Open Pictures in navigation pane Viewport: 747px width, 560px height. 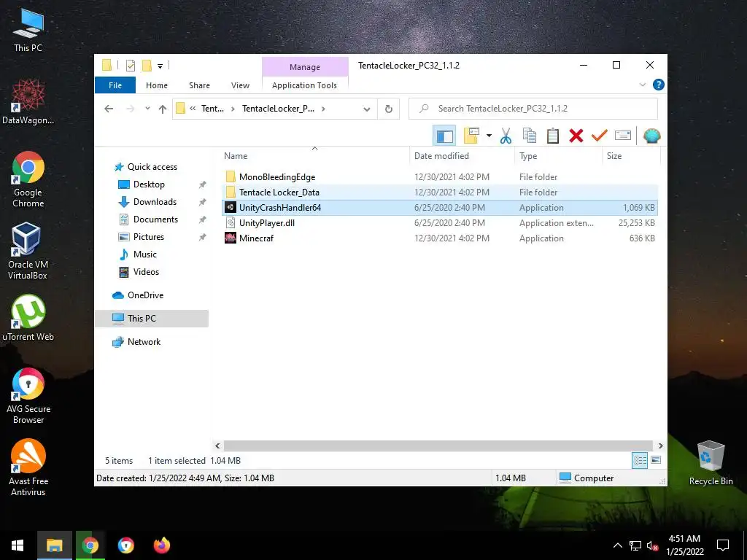point(149,237)
